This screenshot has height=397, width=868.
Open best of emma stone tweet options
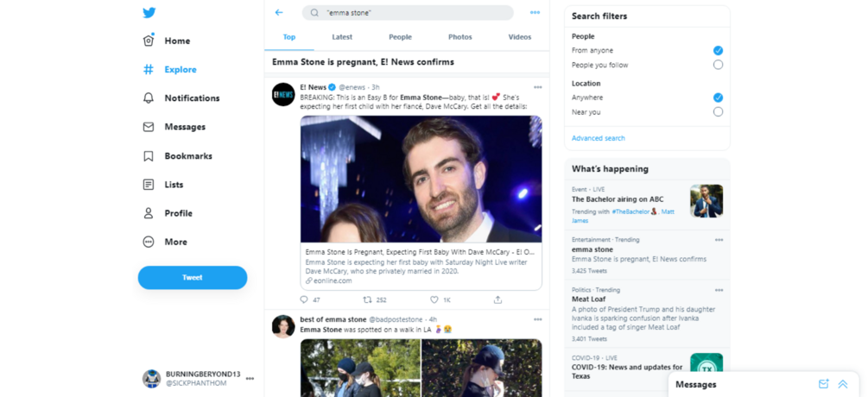point(537,319)
